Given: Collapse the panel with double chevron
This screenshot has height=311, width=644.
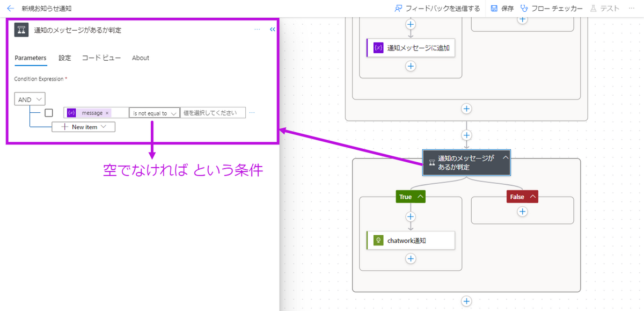Looking at the screenshot, I should [272, 30].
